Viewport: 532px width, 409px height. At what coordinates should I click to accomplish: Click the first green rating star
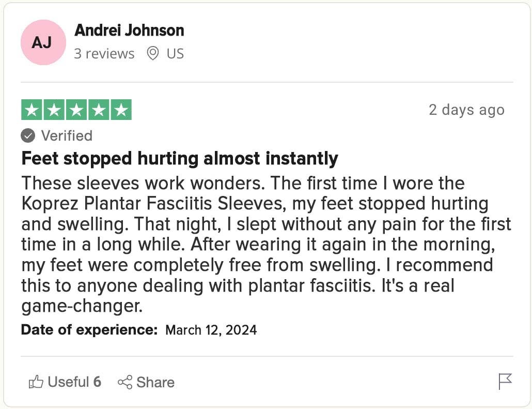(32, 110)
